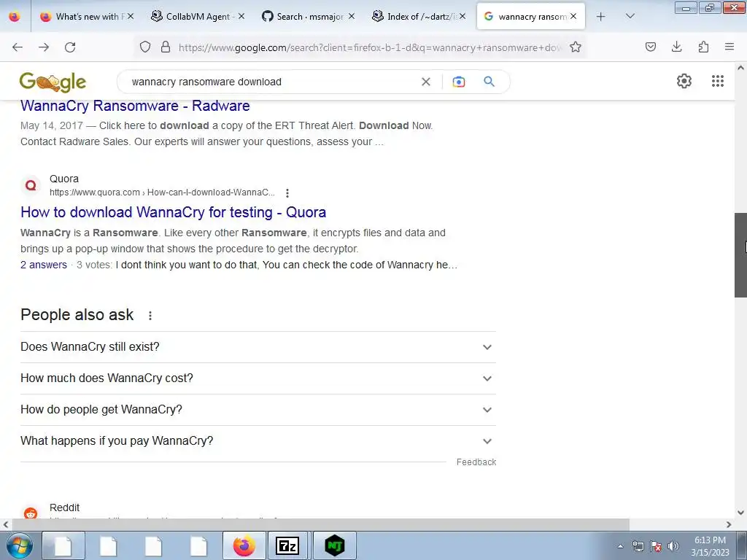List all tabs dropdown arrow

click(630, 16)
